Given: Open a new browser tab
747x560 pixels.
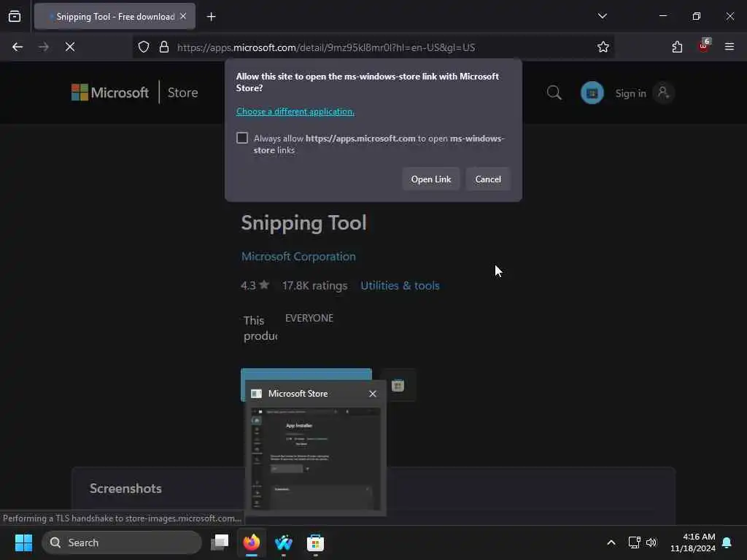Looking at the screenshot, I should point(211,17).
